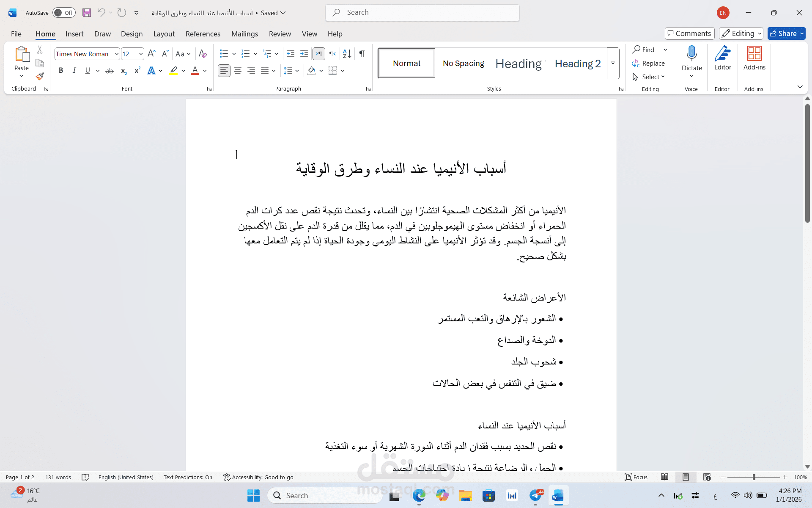Expand the text highlight color options
This screenshot has width=812, height=508.
(183, 70)
